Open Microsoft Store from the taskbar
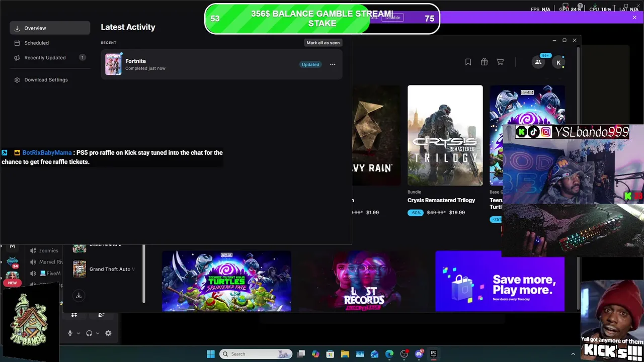The image size is (644, 362). pyautogui.click(x=330, y=354)
